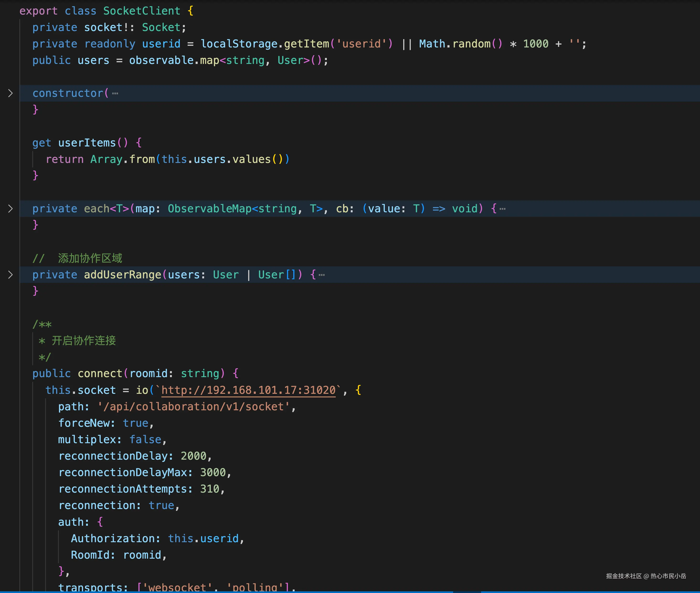700x593 pixels.
Task: Click the connect method name
Action: click(100, 374)
